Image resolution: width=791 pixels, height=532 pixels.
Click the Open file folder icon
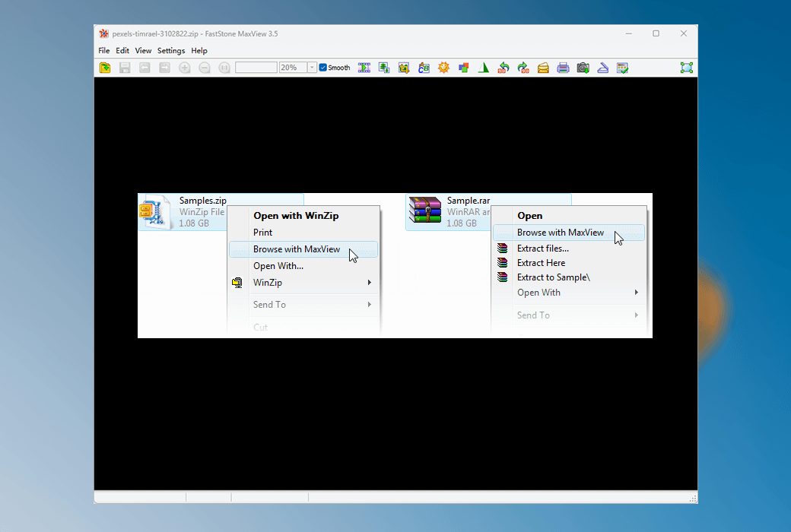[x=105, y=68]
